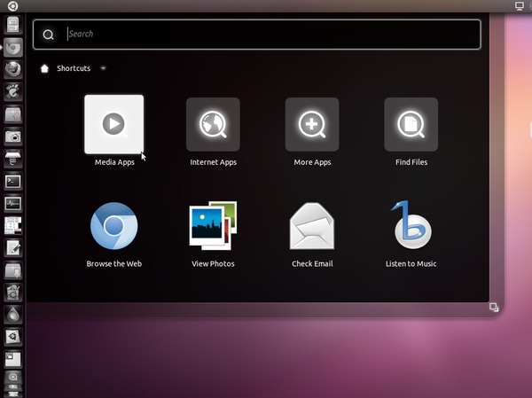The image size is (532, 398).
Task: Click the Browse the Web Chromium icon
Action: point(113,227)
